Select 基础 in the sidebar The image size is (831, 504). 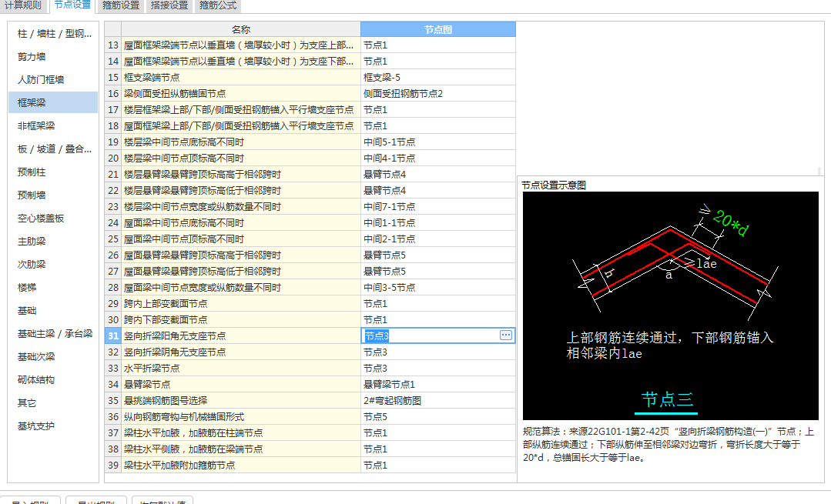[53, 310]
